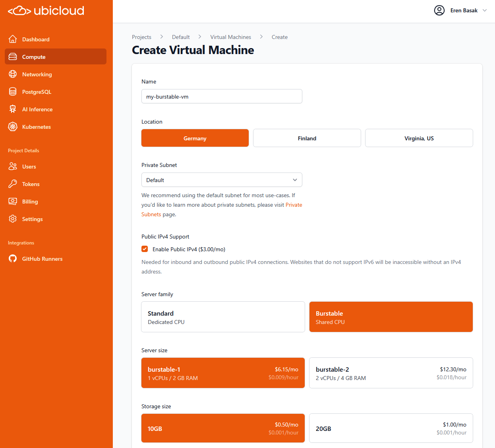Go to Default breadcrumb
495x448 pixels.
[181, 37]
